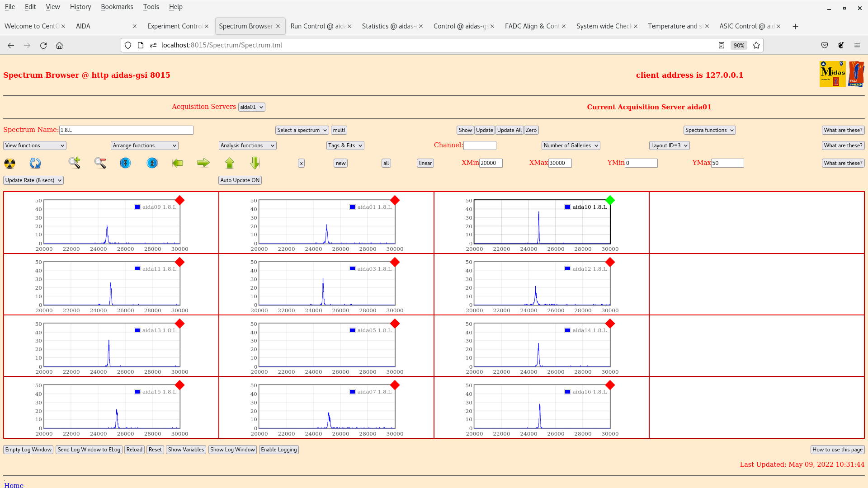Screen dimensions: 868x488
Task: Open the Tags & Fits dropdown
Action: 345,145
